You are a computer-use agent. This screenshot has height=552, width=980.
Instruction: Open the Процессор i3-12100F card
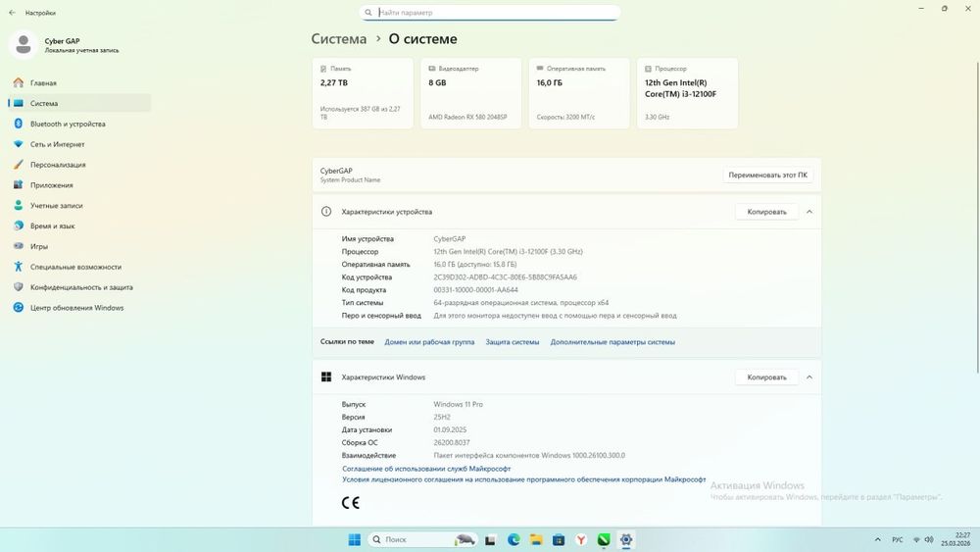coord(687,93)
